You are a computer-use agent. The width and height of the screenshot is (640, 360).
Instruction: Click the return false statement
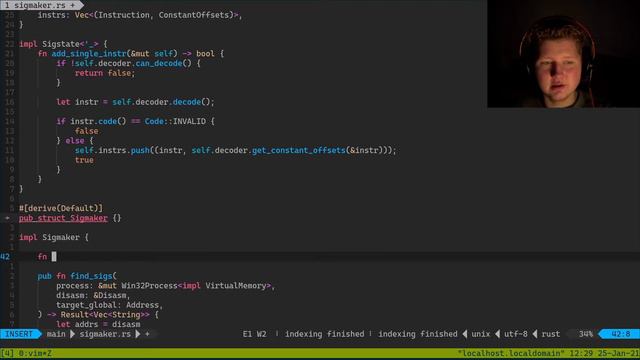click(x=104, y=73)
